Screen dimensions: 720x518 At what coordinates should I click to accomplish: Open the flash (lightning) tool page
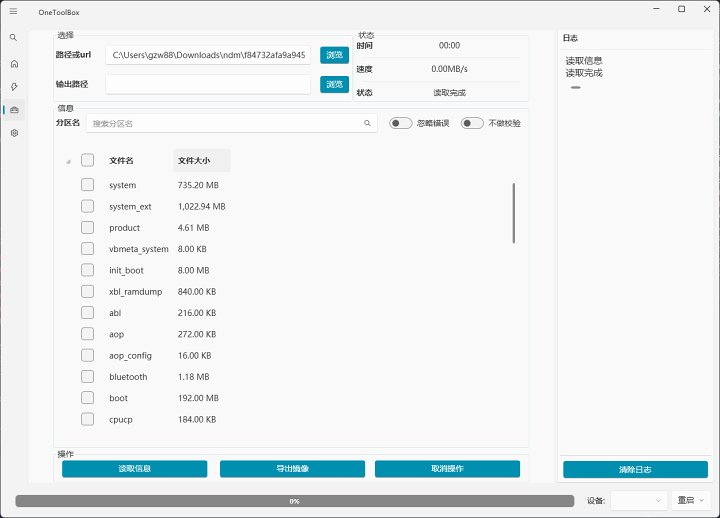[x=13, y=86]
